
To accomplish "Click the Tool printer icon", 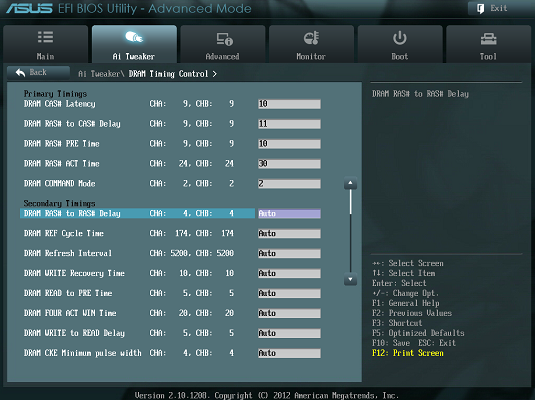I will tap(489, 39).
